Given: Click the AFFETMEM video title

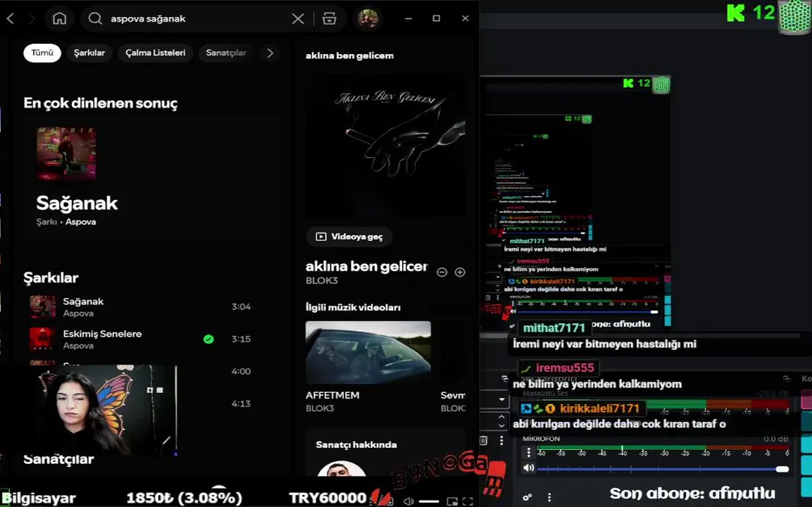Looking at the screenshot, I should tap(332, 395).
